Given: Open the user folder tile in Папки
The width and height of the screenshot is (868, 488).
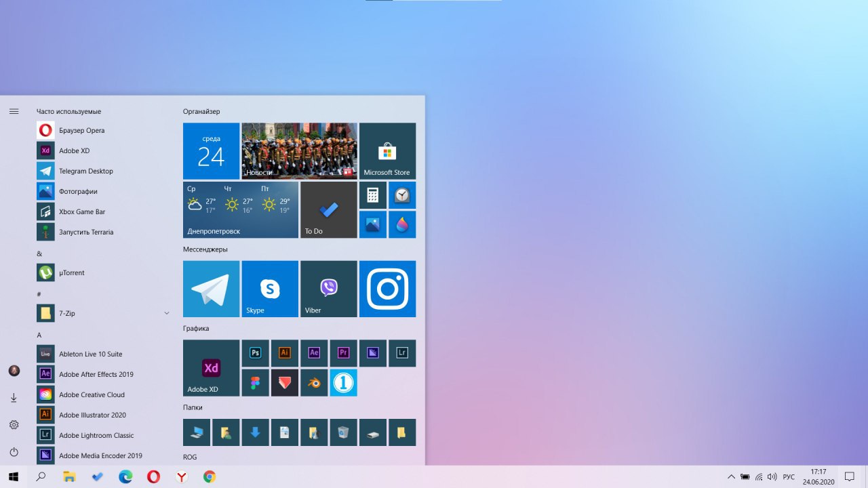Looking at the screenshot, I should [x=226, y=432].
